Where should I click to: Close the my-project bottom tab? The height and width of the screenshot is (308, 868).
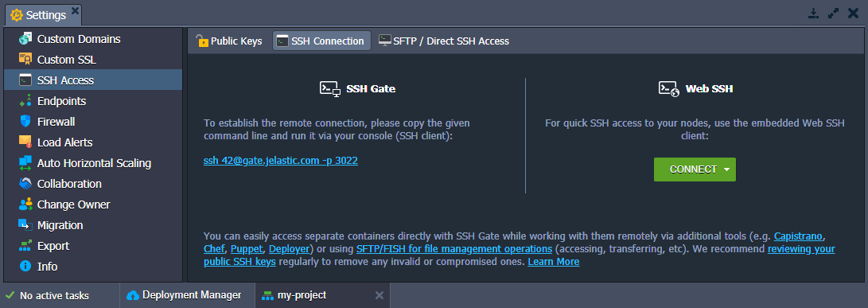pos(380,295)
